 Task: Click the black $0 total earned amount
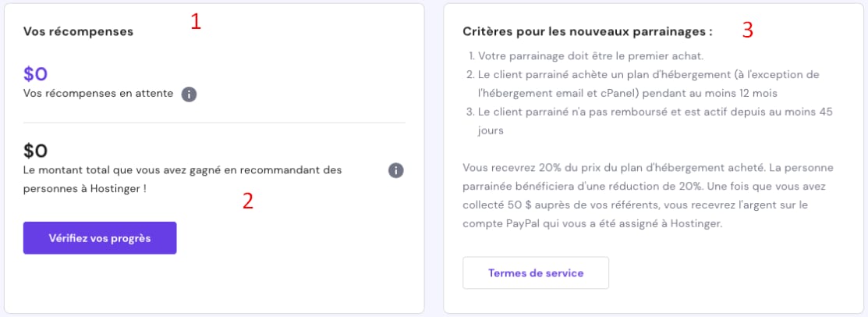tap(36, 150)
